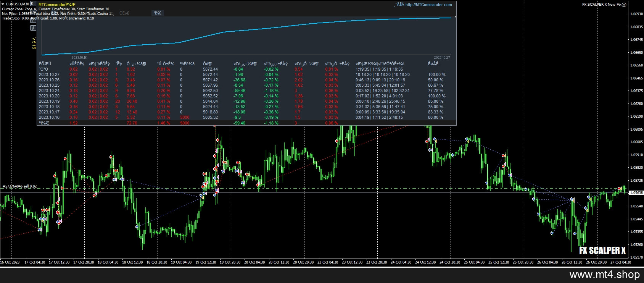Screen dimensions: 644x283
Task: Select the 2023.10.26 row date cell
Action: pyautogui.click(x=49, y=80)
